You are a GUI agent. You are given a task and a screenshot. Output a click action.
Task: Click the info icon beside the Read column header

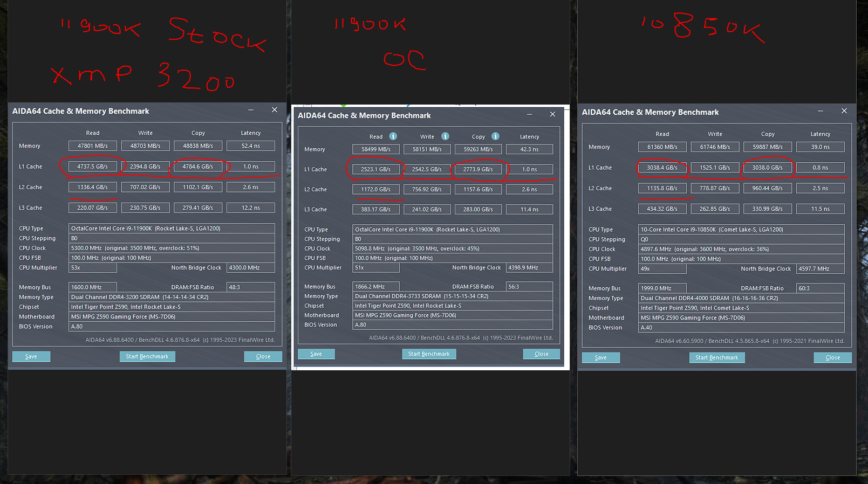[x=393, y=136]
